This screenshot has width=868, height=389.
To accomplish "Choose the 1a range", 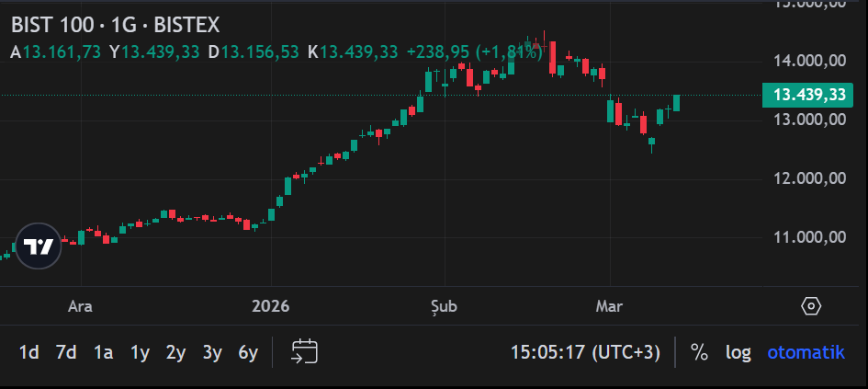I will (103, 352).
